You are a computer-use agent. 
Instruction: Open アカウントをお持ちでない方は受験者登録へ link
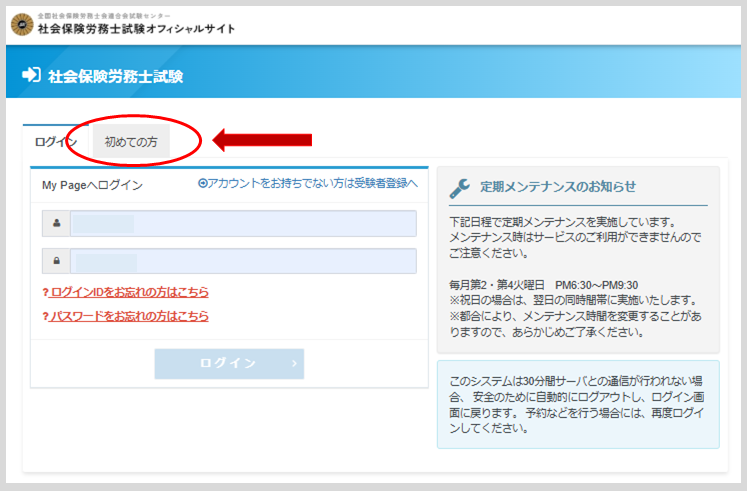pyautogui.click(x=312, y=184)
